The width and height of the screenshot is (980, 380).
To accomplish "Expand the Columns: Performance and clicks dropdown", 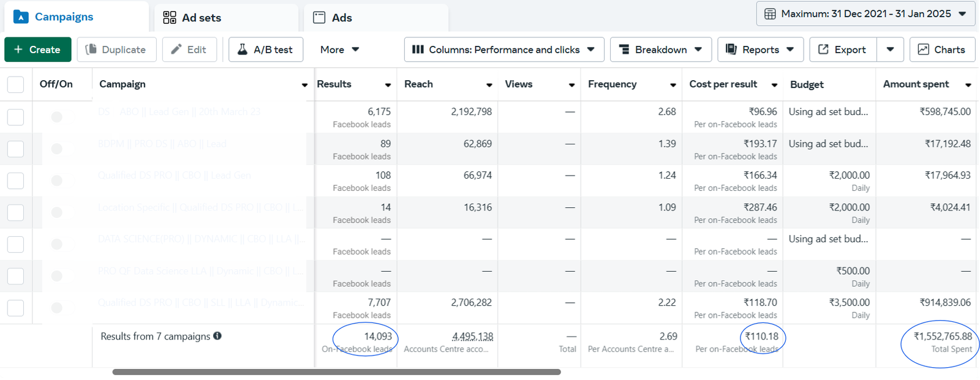I will 503,50.
